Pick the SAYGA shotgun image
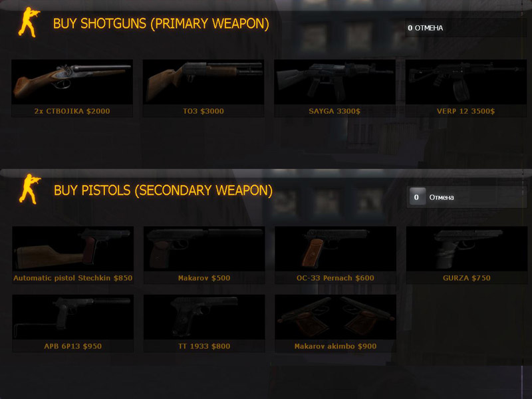The width and height of the screenshot is (532, 399). coord(335,82)
